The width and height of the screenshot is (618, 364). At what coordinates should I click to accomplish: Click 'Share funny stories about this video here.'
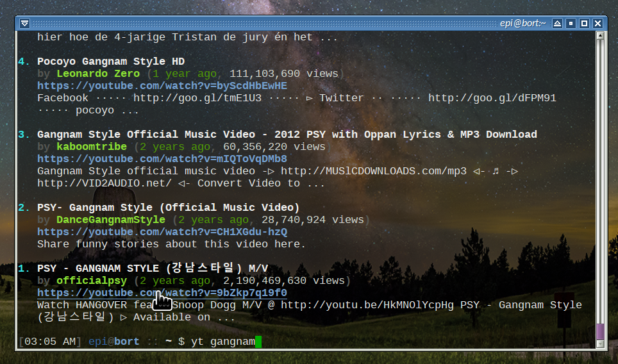tap(171, 244)
